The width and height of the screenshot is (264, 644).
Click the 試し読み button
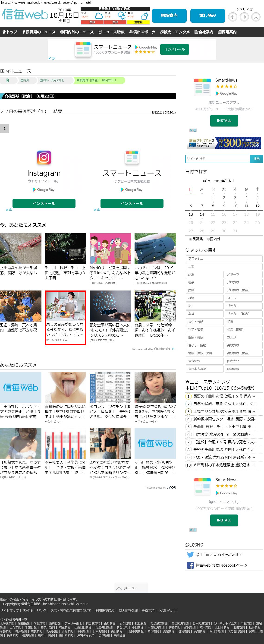[x=208, y=16]
